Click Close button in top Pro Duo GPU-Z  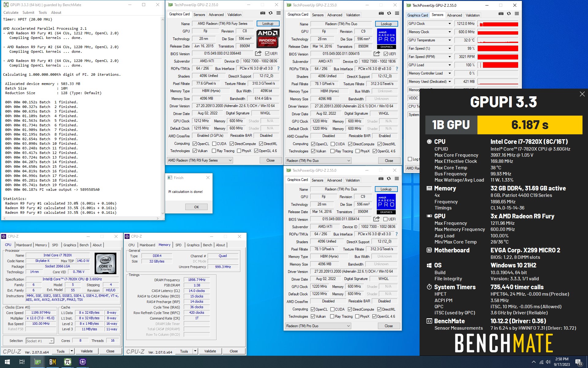click(x=389, y=161)
